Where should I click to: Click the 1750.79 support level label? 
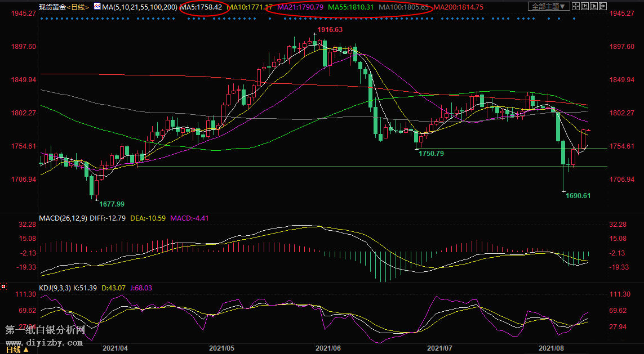[x=431, y=153]
